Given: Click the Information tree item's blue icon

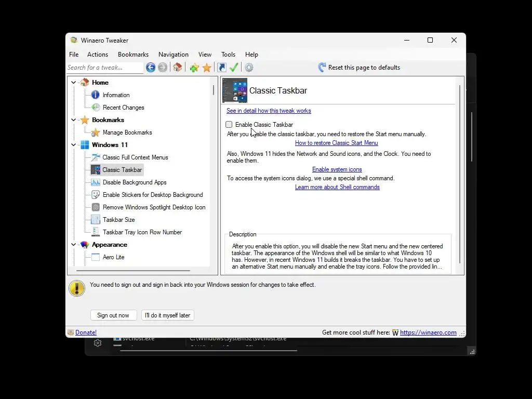Looking at the screenshot, I should pyautogui.click(x=96, y=95).
